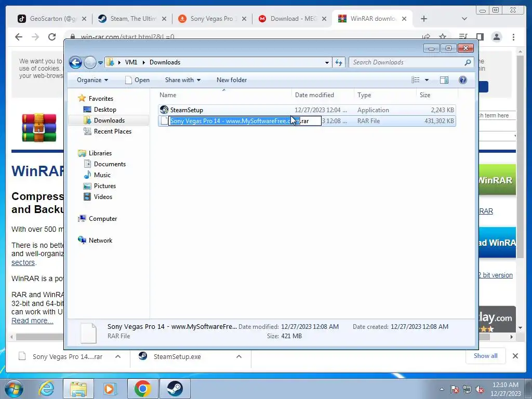Click the search magnifier icon in Explorer
532x399 pixels.
click(x=468, y=62)
